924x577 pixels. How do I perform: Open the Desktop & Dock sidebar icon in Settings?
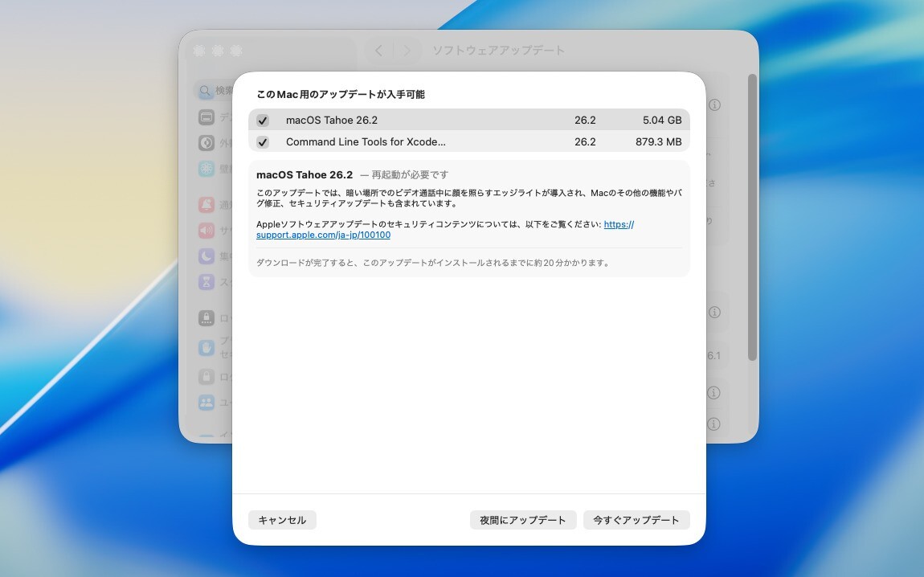206,117
